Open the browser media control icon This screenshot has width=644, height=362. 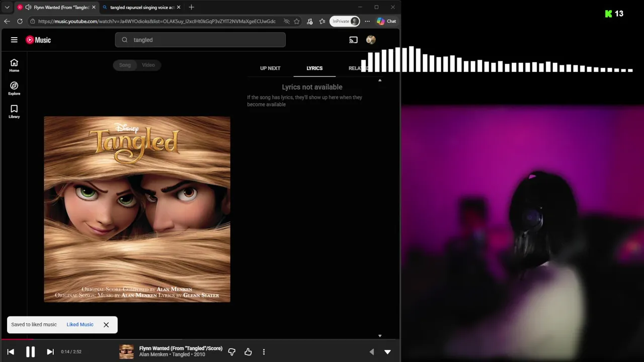pyautogui.click(x=309, y=21)
